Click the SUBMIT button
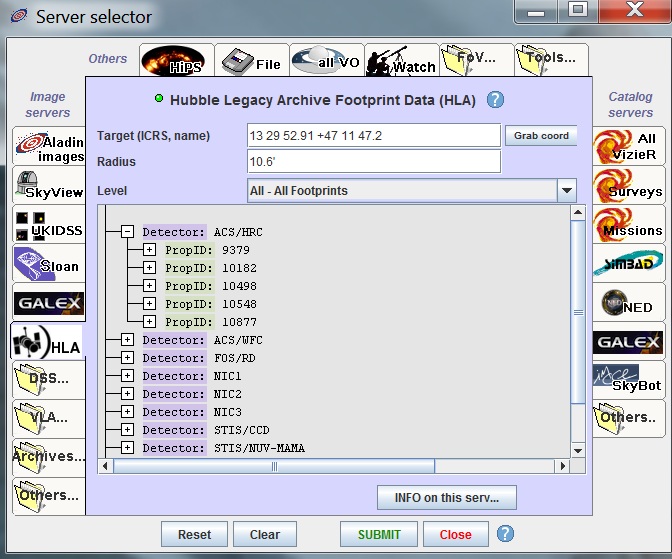 379,535
